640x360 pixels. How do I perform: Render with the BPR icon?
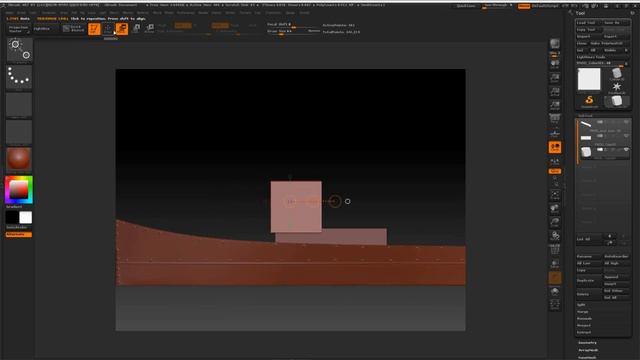[x=555, y=44]
